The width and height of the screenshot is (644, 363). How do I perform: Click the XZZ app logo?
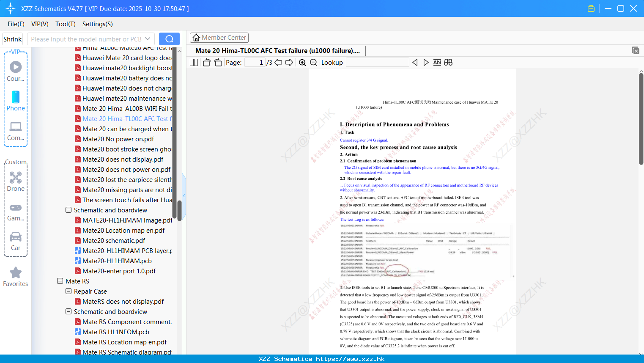(x=11, y=8)
